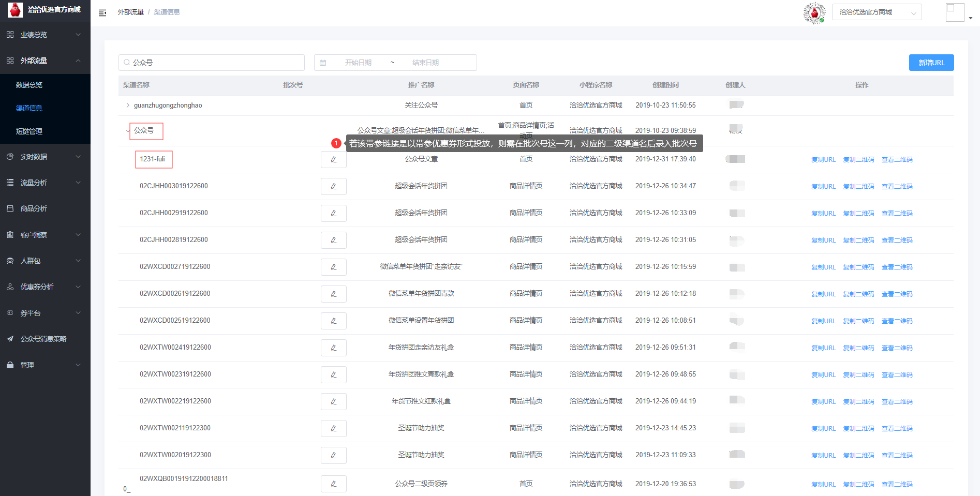Click 查看二维码 for 02CJHH002919122600 row
The width and height of the screenshot is (980, 496).
pyautogui.click(x=897, y=214)
